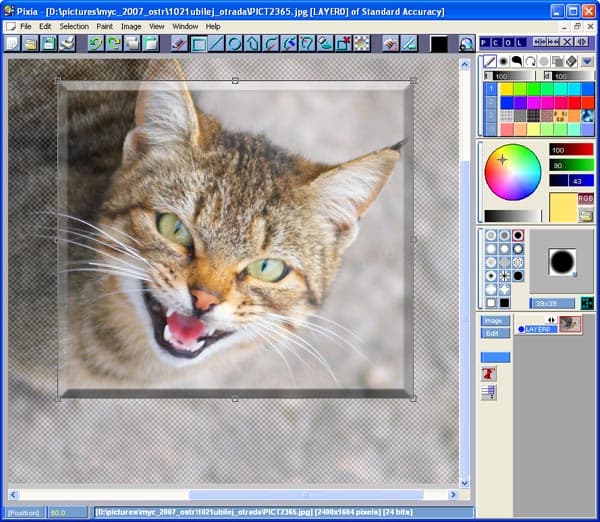Click the red pushpin icon
The width and height of the screenshot is (600, 522).
tap(489, 373)
